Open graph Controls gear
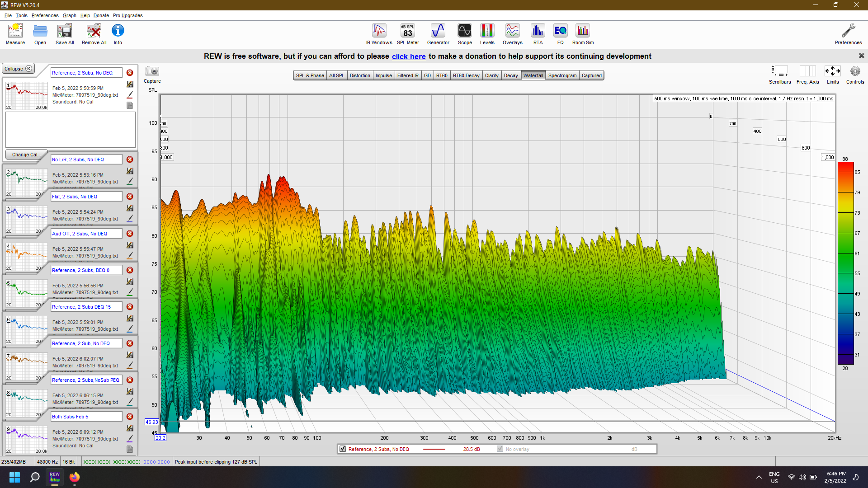The height and width of the screenshot is (488, 868). tap(855, 75)
